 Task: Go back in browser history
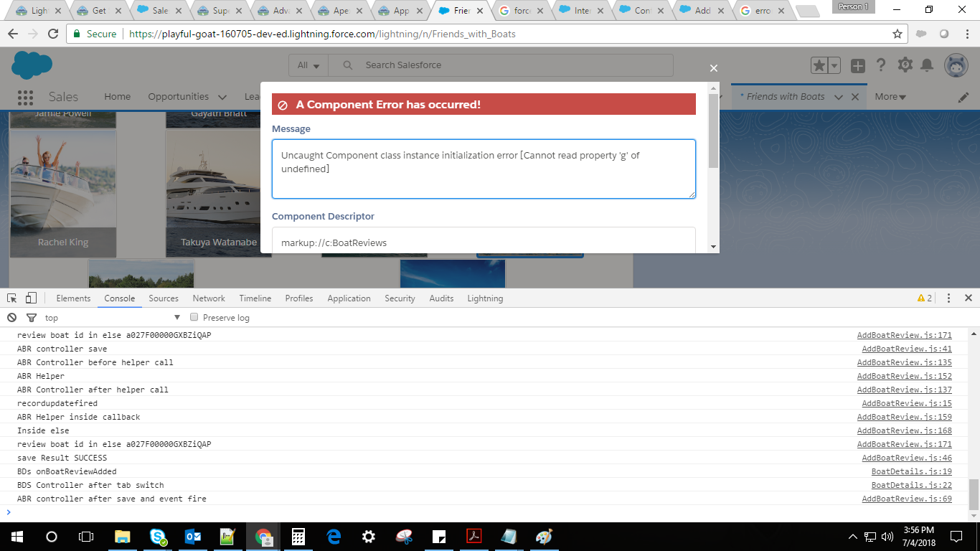tap(13, 34)
